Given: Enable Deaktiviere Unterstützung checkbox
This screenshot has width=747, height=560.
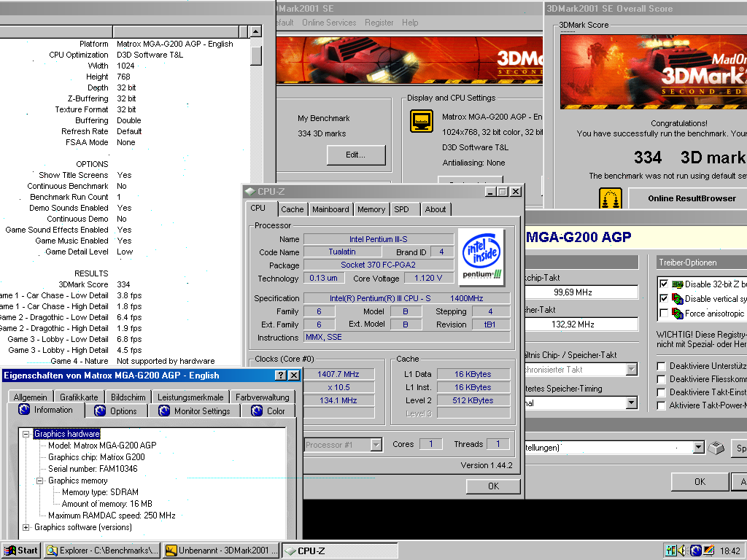Looking at the screenshot, I should coord(661,366).
